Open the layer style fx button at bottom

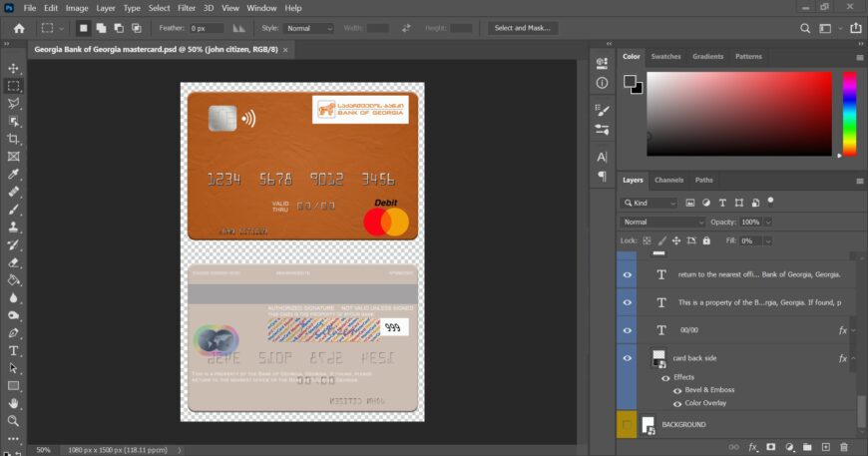click(753, 447)
